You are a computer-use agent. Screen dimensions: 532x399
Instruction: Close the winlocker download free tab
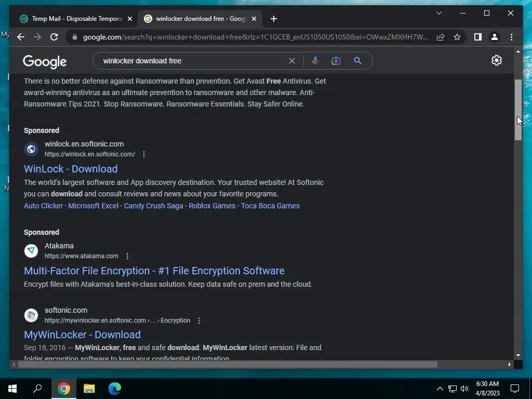(x=254, y=19)
